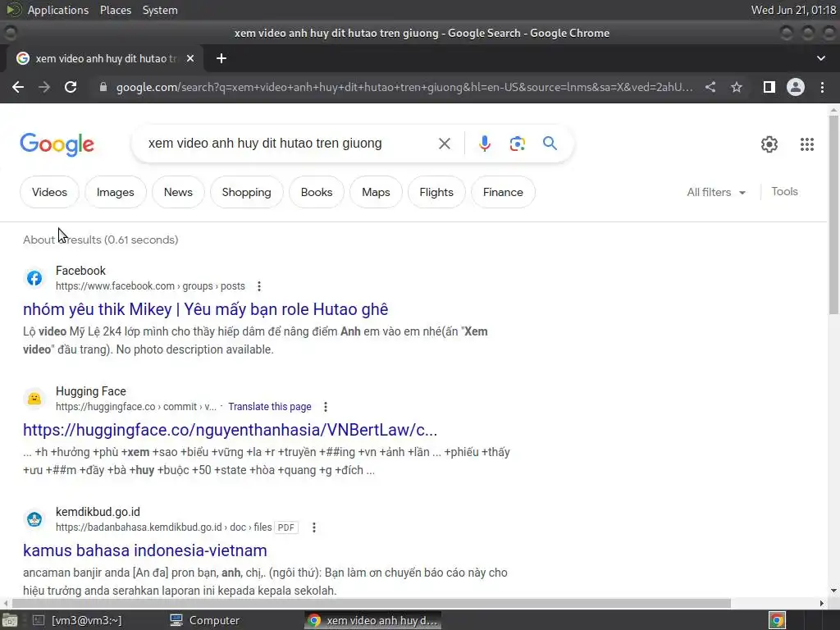Expand the All filters dropdown
Viewport: 840px width, 630px height.
[716, 192]
